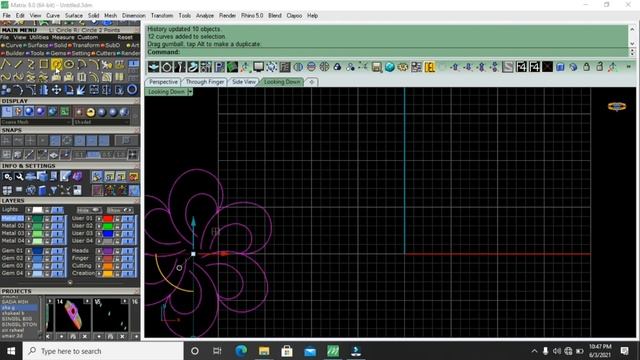Show hidden taskbar tray icons chevron
The width and height of the screenshot is (640, 360).
tap(534, 351)
